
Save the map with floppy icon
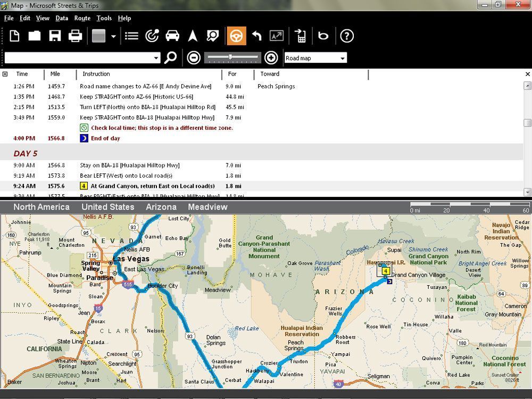pos(55,36)
